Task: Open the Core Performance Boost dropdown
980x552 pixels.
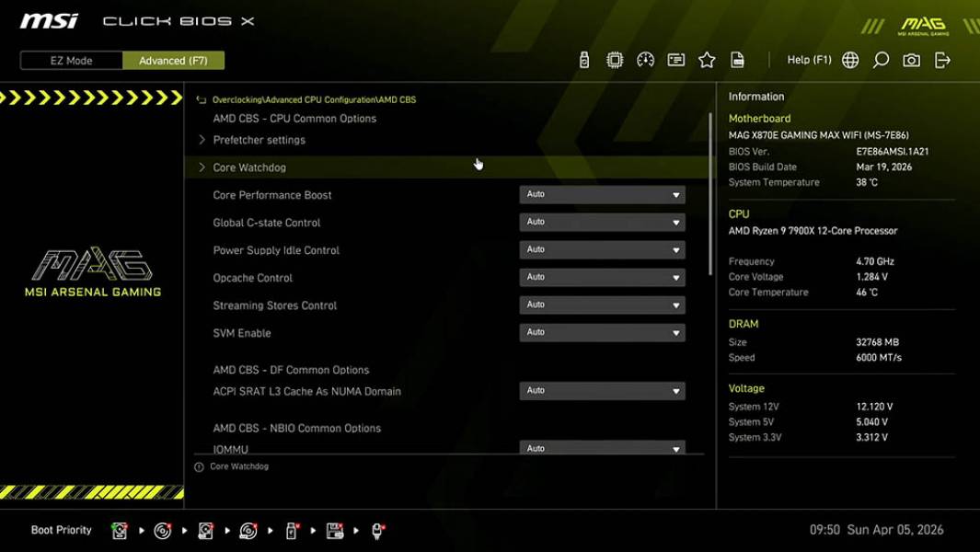Action: tap(602, 194)
